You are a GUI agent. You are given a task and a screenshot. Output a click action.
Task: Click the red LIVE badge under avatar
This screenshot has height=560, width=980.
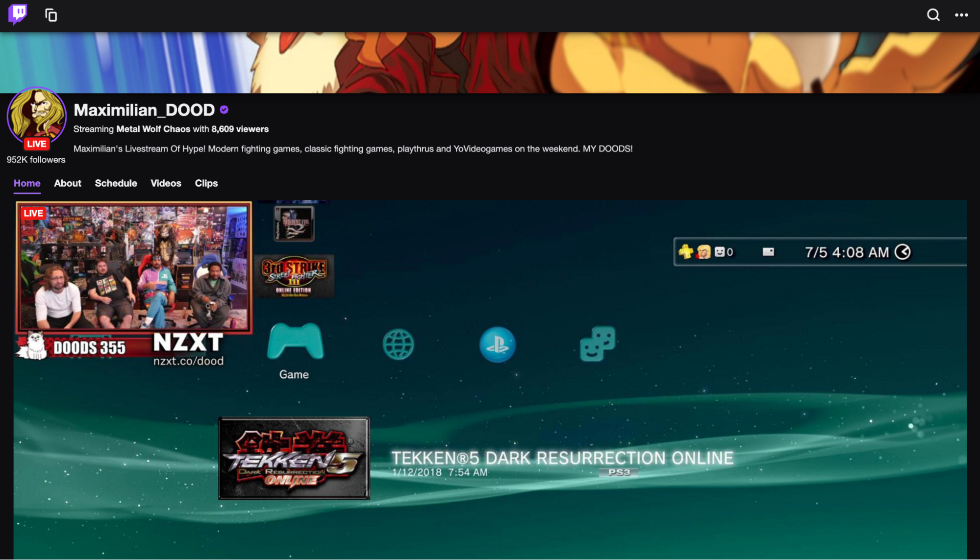tap(36, 144)
